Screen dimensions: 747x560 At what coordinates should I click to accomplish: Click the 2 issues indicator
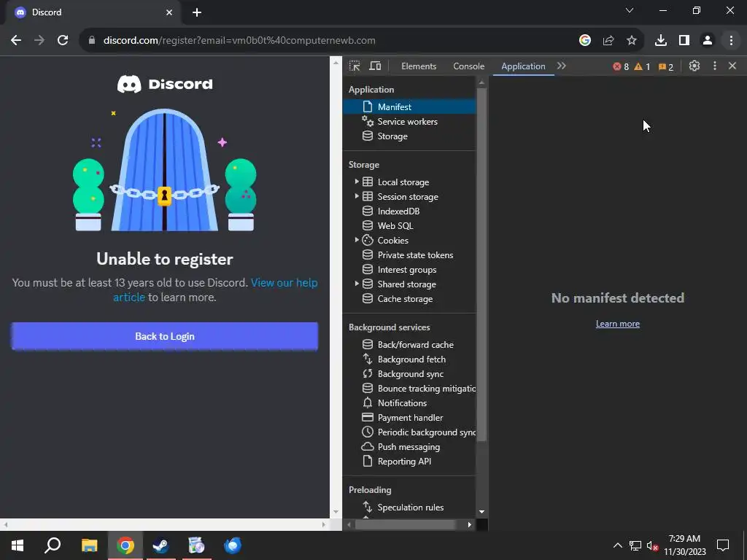pyautogui.click(x=666, y=66)
